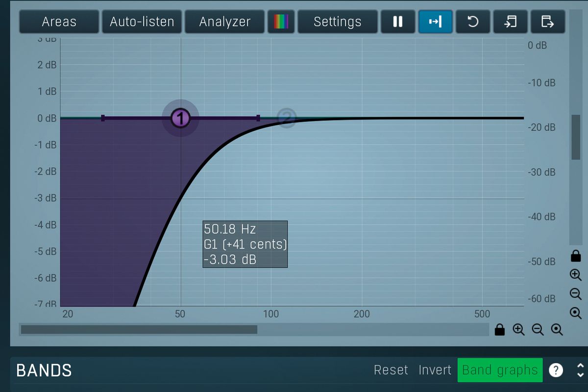Image resolution: width=588 pixels, height=392 pixels.
Task: Open the Settings menu
Action: 337,22
